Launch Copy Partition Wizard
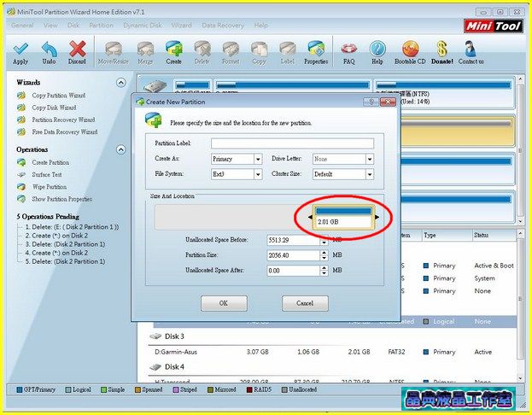This screenshot has height=415, width=532. (59, 96)
